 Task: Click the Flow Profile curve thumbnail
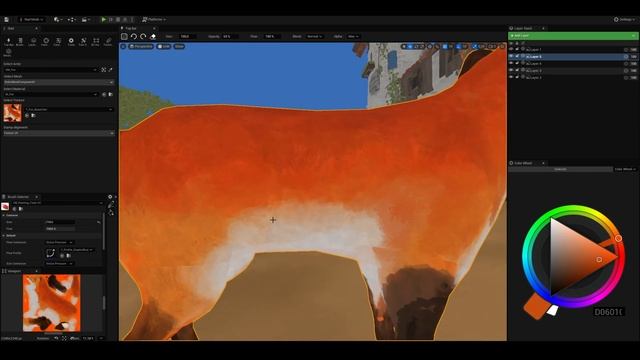click(51, 253)
